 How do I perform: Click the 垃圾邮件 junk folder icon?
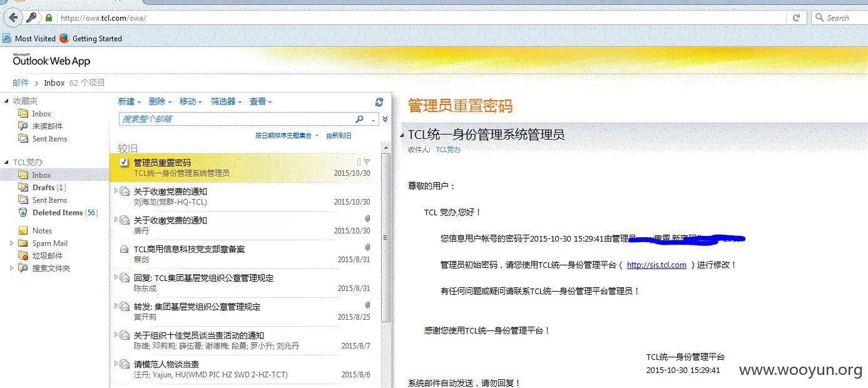coord(23,256)
